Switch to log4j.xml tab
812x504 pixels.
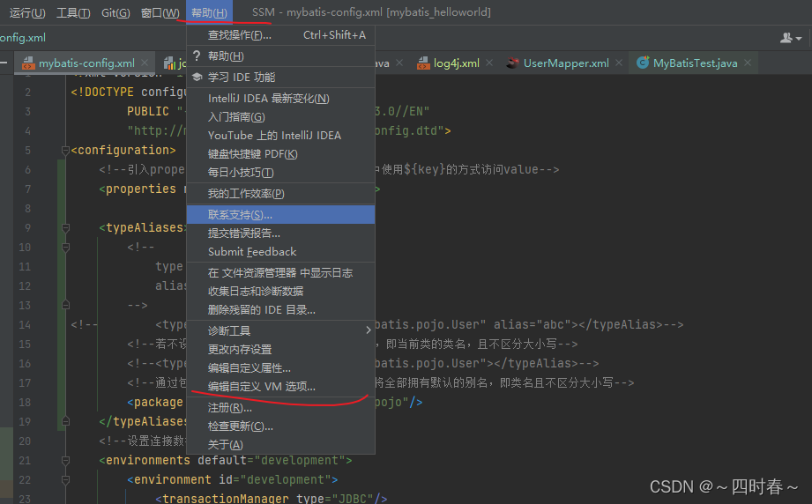(456, 63)
